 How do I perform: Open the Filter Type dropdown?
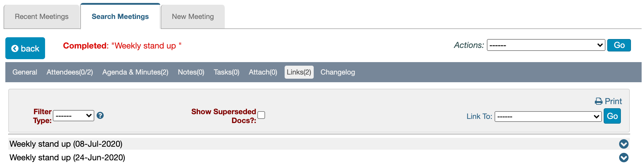[74, 116]
